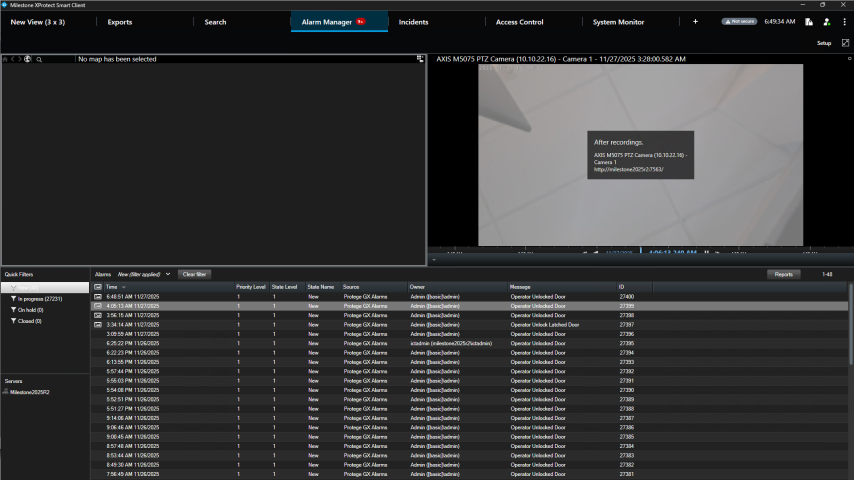Click the map globe icon
This screenshot has width=854, height=480.
pos(27,59)
